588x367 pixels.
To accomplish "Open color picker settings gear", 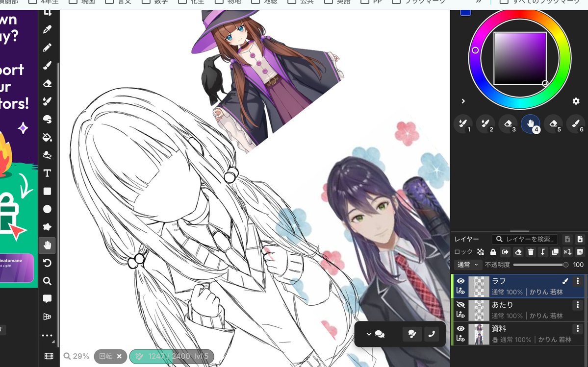I will [576, 101].
